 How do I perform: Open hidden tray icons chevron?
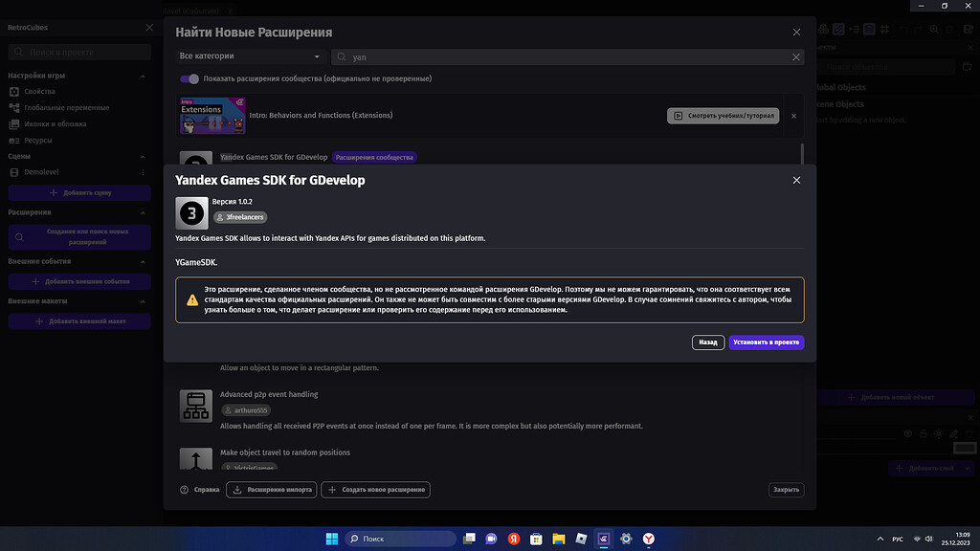tap(880, 539)
